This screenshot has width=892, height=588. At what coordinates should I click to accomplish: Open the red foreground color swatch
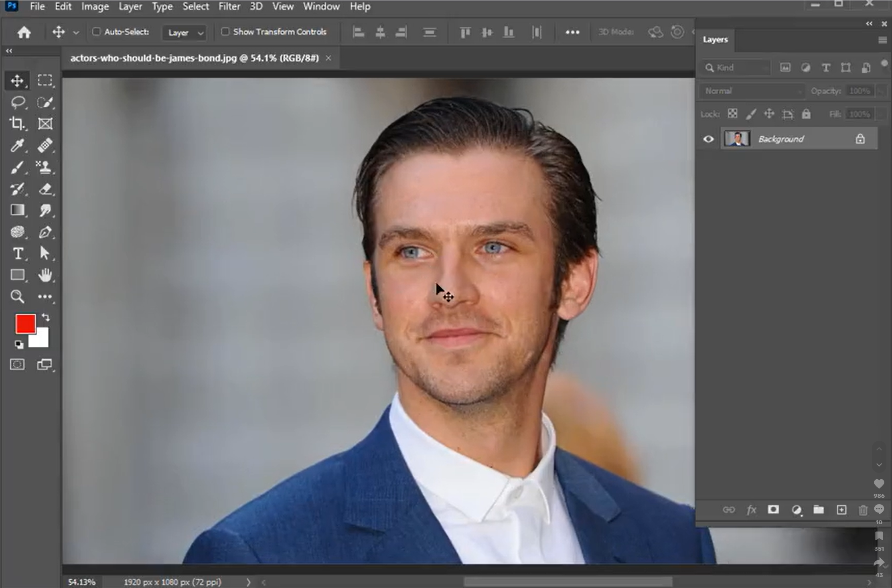pos(25,323)
